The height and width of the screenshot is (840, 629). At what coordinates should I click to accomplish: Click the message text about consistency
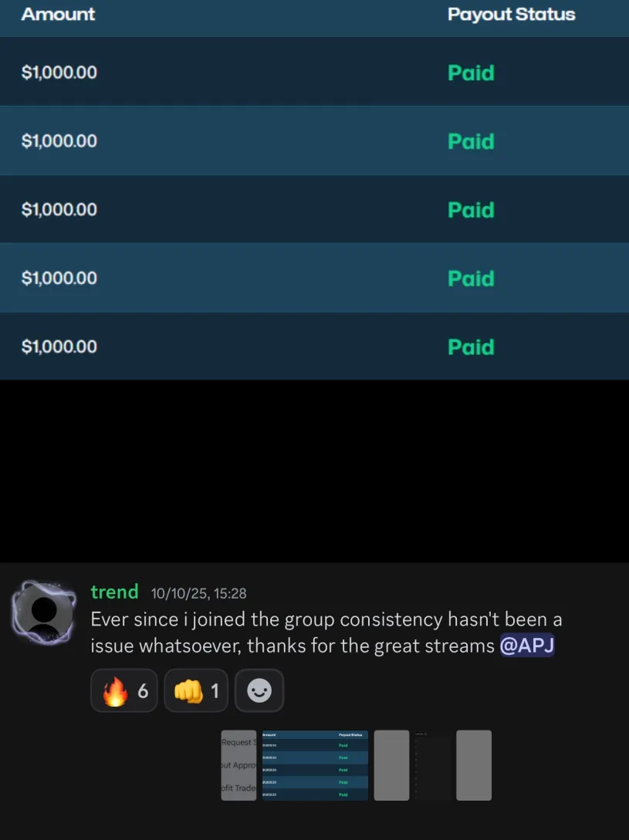coord(324,632)
